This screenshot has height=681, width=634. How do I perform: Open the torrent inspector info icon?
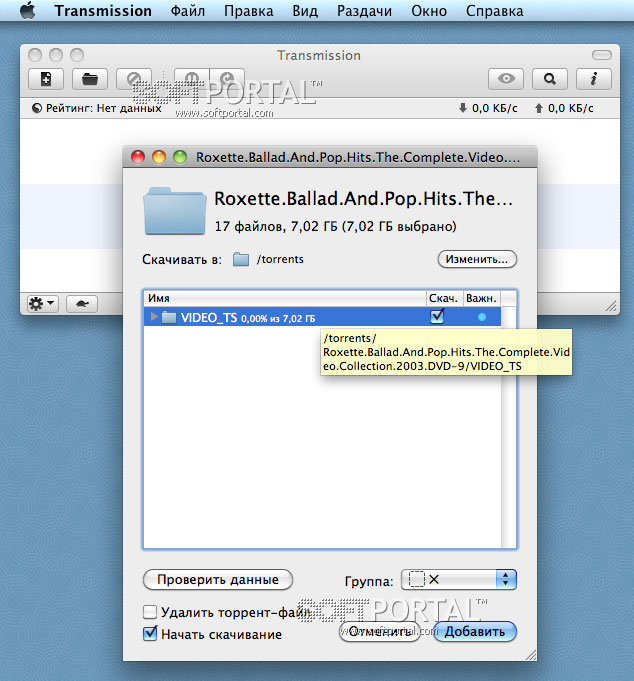coord(594,79)
